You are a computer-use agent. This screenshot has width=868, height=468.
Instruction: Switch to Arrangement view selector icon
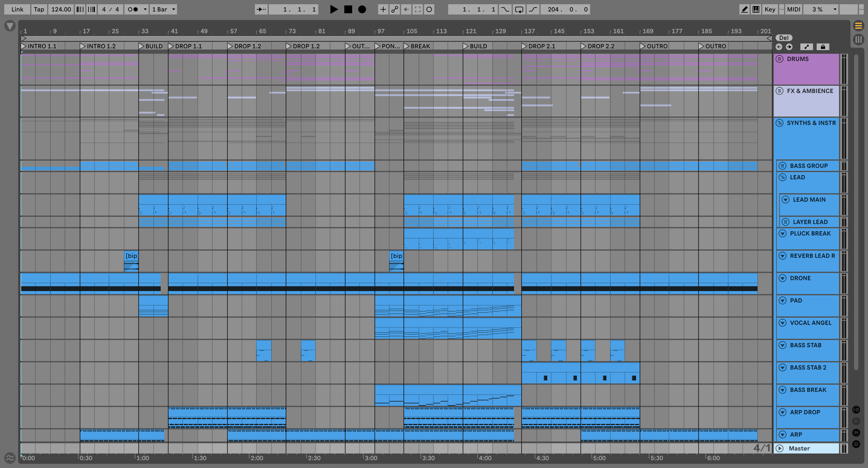tap(858, 26)
